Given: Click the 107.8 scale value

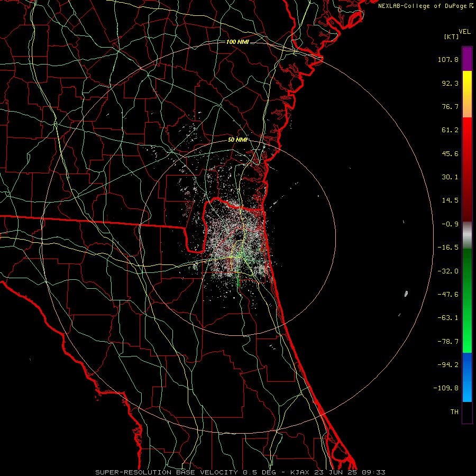Looking at the screenshot, I should point(448,59).
